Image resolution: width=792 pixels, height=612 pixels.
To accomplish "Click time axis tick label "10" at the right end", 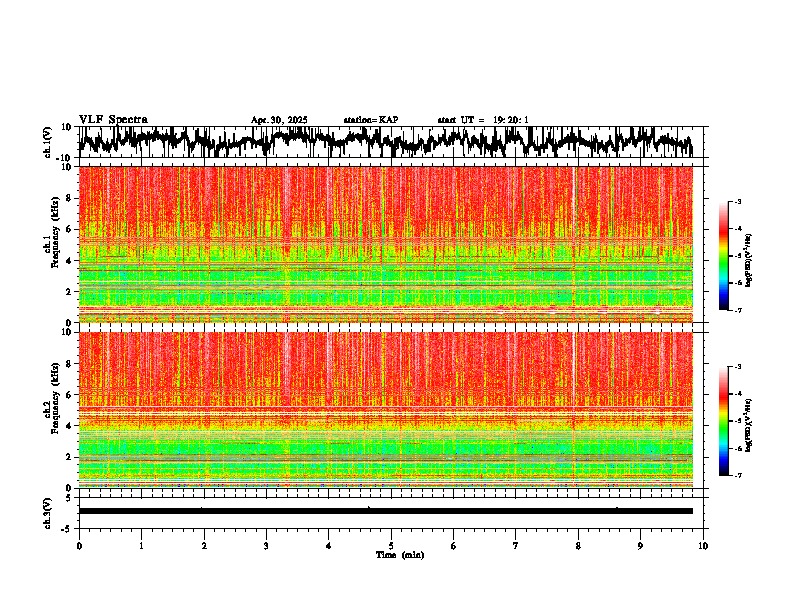I will click(703, 546).
